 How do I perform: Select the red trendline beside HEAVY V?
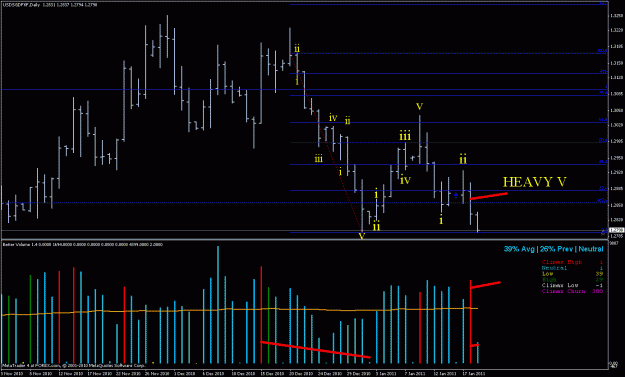click(x=489, y=196)
